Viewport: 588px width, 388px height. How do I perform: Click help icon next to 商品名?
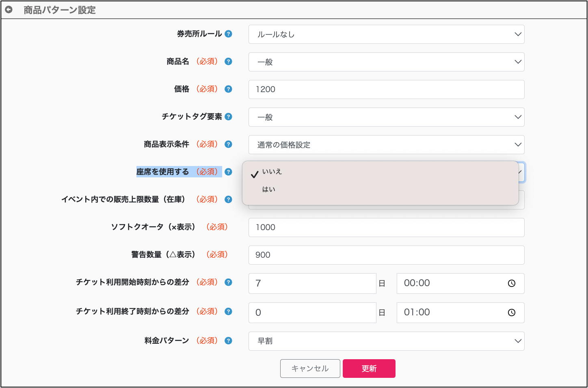pos(228,61)
